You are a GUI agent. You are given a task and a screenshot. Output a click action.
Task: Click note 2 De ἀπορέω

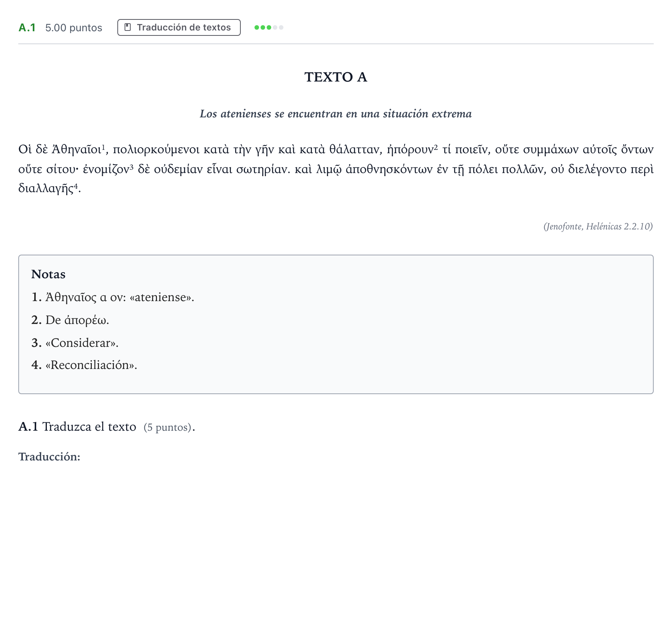click(70, 320)
